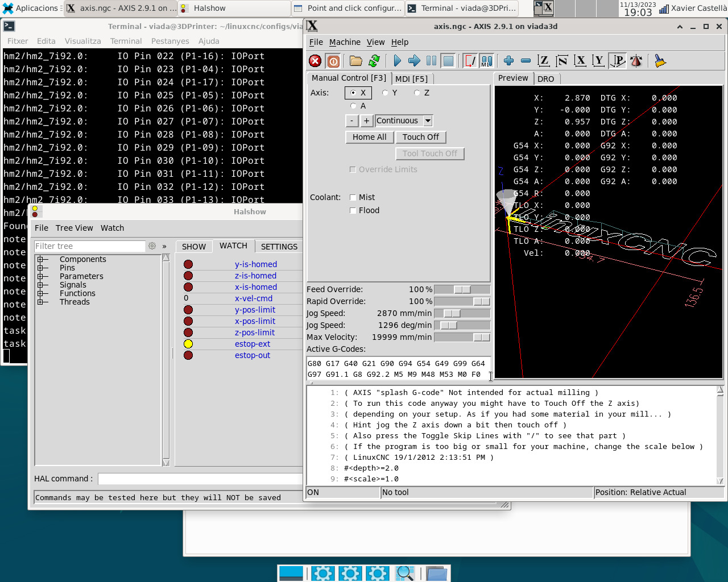Click the Tool Touch Off button

(x=430, y=153)
